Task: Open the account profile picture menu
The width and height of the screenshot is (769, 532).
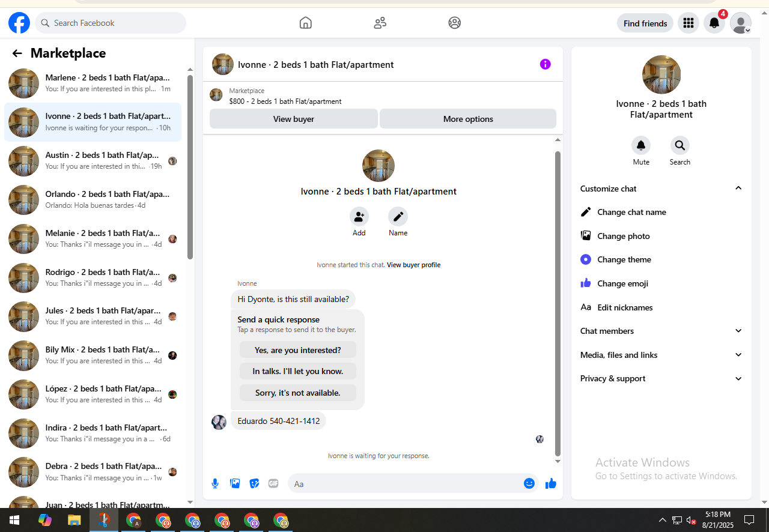Action: [741, 23]
